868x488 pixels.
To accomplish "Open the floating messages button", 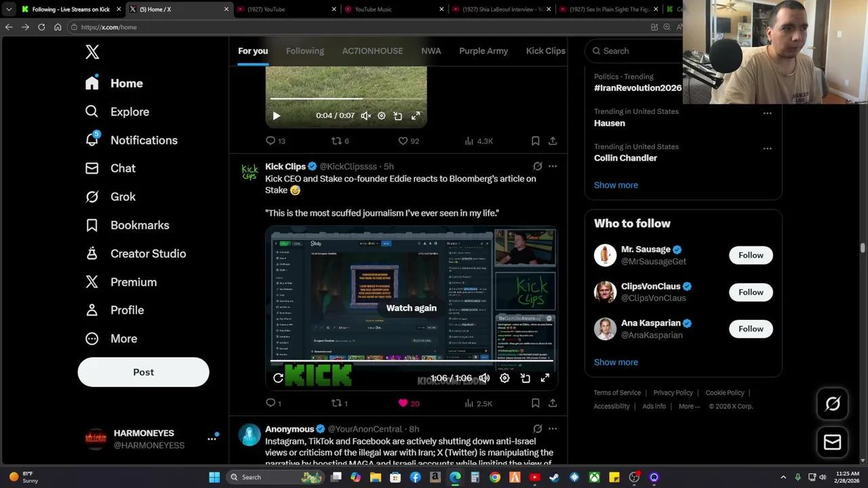I will click(x=833, y=443).
